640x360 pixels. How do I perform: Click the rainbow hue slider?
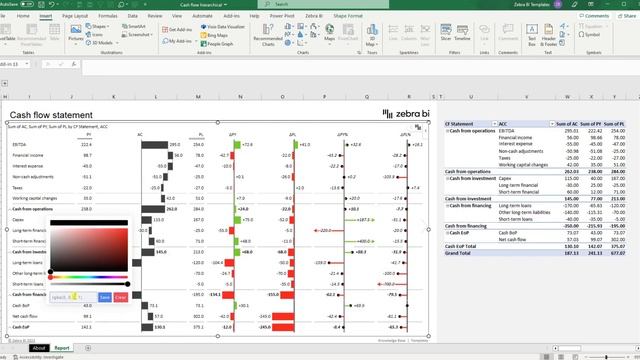[89, 277]
